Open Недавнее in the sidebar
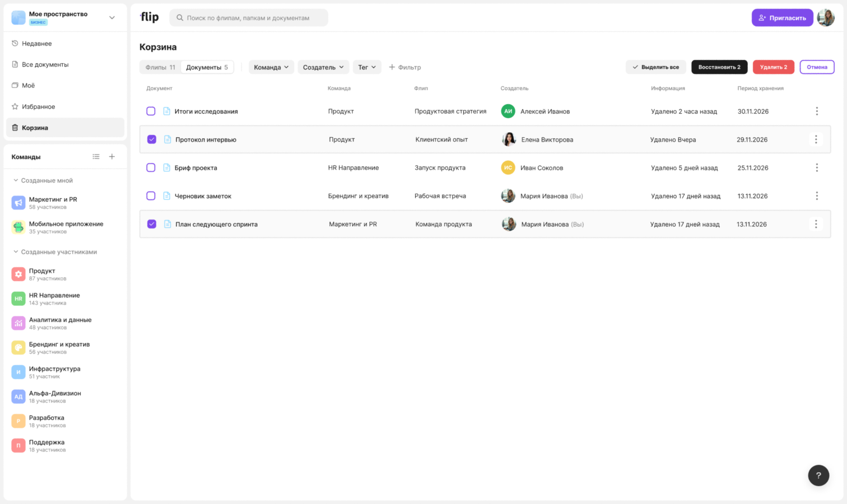Screen dimensions: 847x504 [x=65, y=44]
